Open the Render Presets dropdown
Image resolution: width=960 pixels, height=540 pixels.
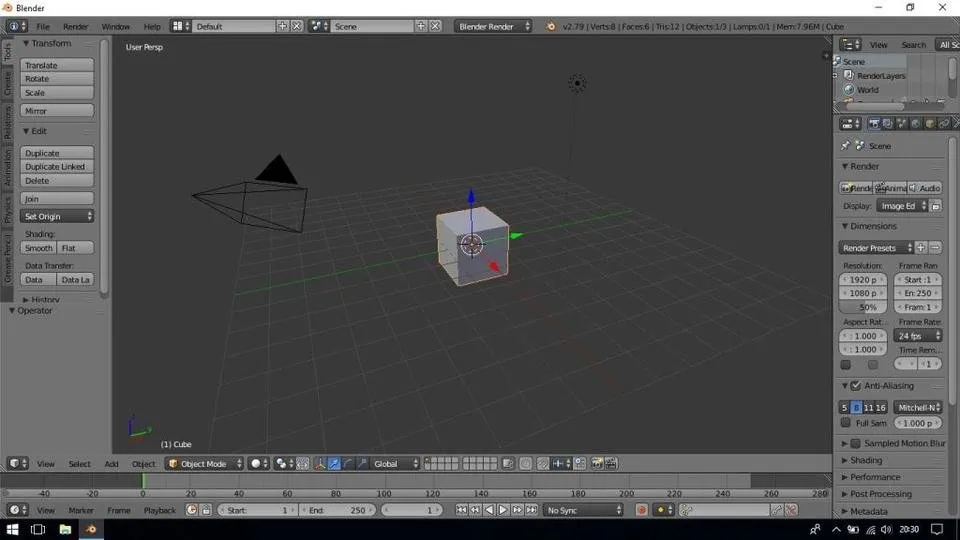click(x=877, y=248)
